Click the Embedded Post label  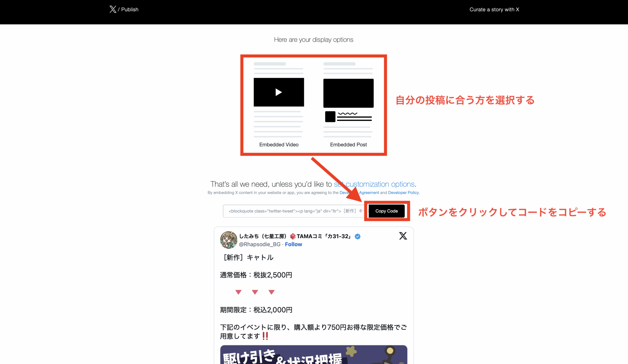(x=348, y=144)
